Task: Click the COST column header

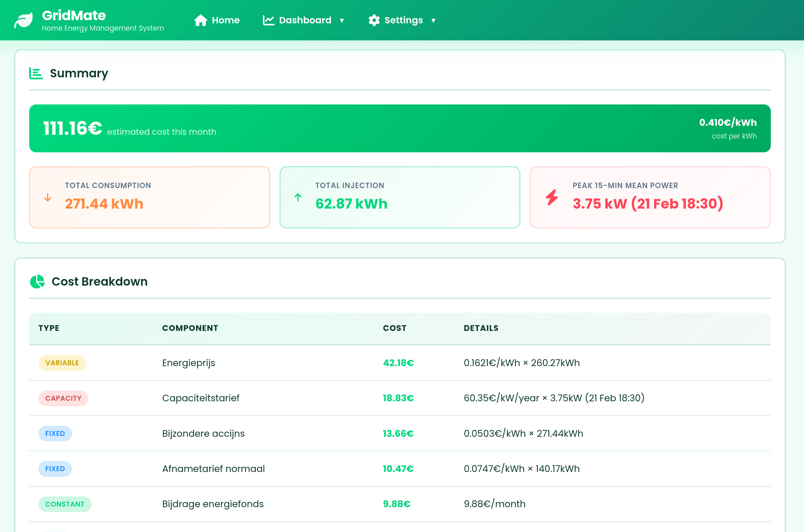Action: click(394, 328)
